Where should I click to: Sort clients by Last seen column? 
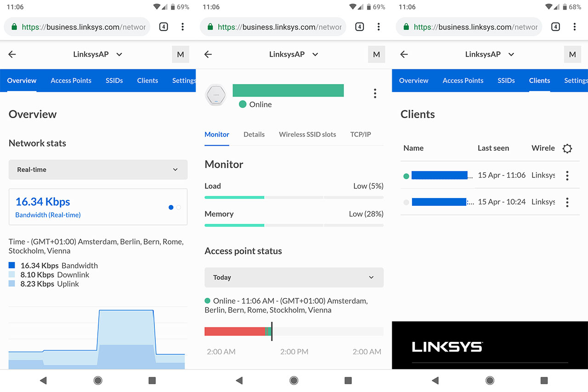493,148
